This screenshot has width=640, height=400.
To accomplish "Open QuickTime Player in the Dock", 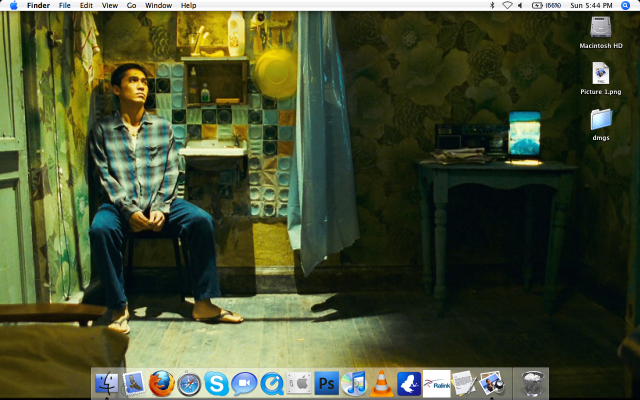I will (271, 384).
